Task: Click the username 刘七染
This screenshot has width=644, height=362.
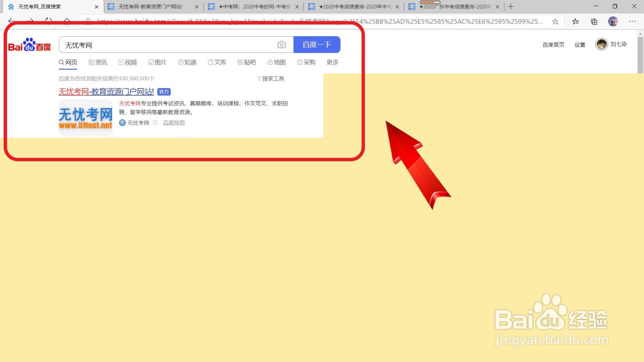Action: coord(619,44)
